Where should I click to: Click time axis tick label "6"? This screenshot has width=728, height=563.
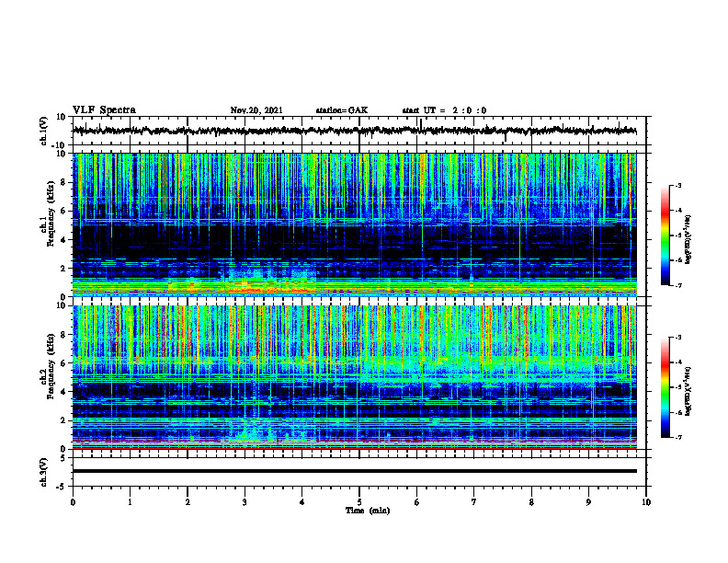coord(416,502)
